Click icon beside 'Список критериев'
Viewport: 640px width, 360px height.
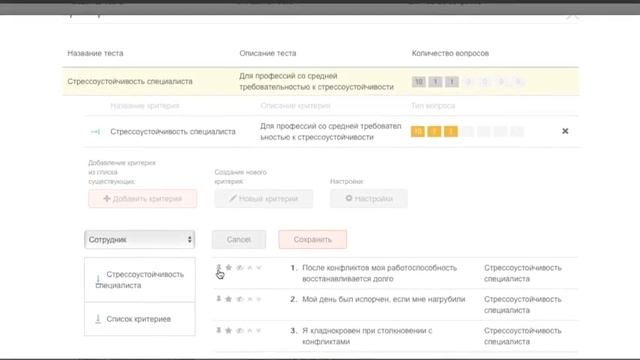pos(98,319)
